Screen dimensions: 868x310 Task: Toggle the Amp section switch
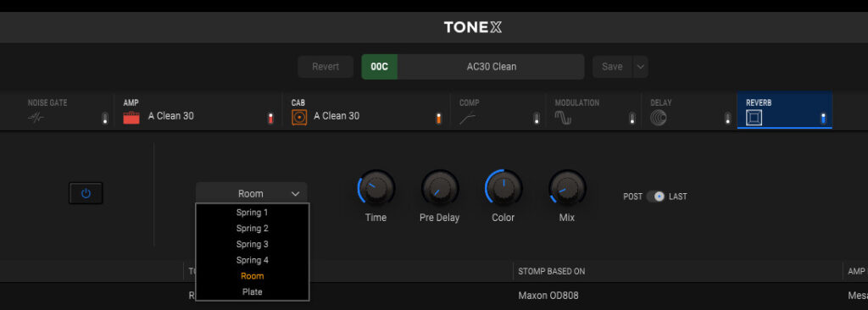tap(270, 119)
